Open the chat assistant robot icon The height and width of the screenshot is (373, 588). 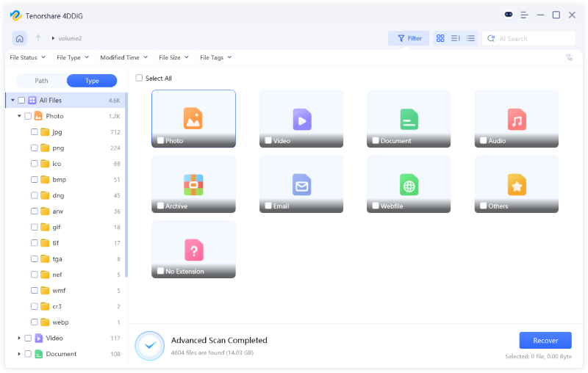(508, 15)
